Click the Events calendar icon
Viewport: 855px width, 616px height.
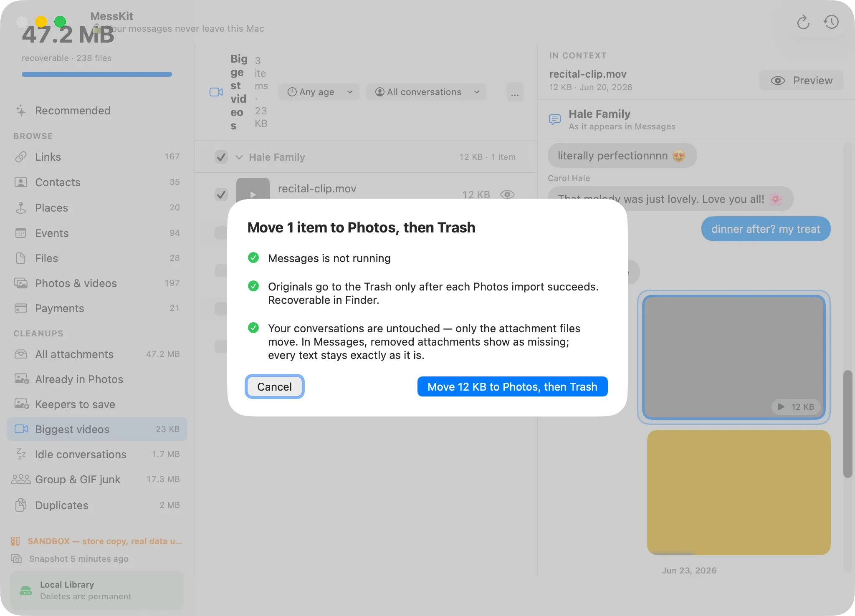pos(21,233)
